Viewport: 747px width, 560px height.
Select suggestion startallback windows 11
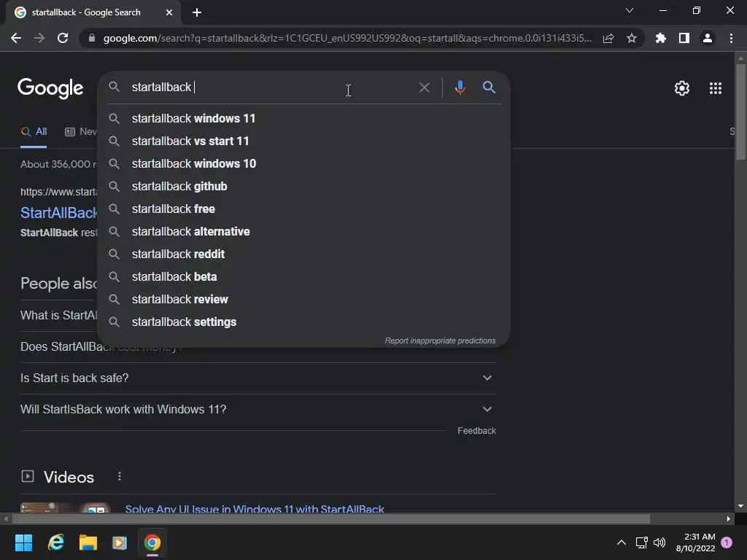click(x=304, y=119)
